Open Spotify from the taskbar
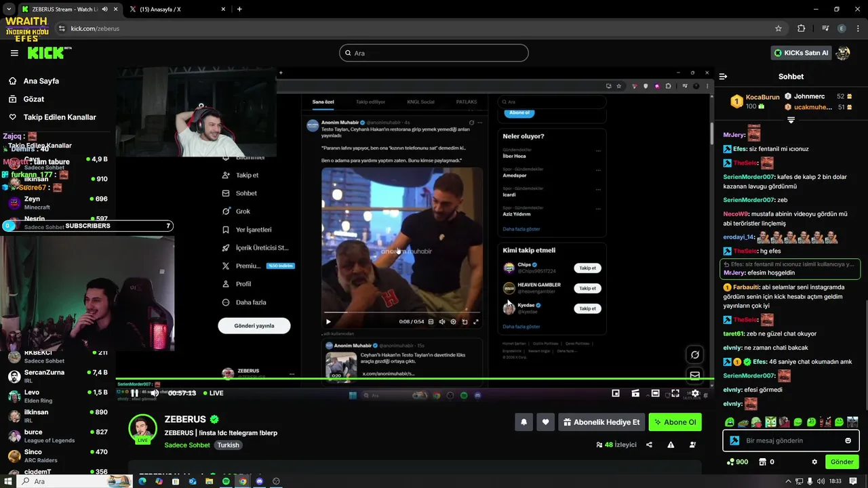 click(226, 481)
